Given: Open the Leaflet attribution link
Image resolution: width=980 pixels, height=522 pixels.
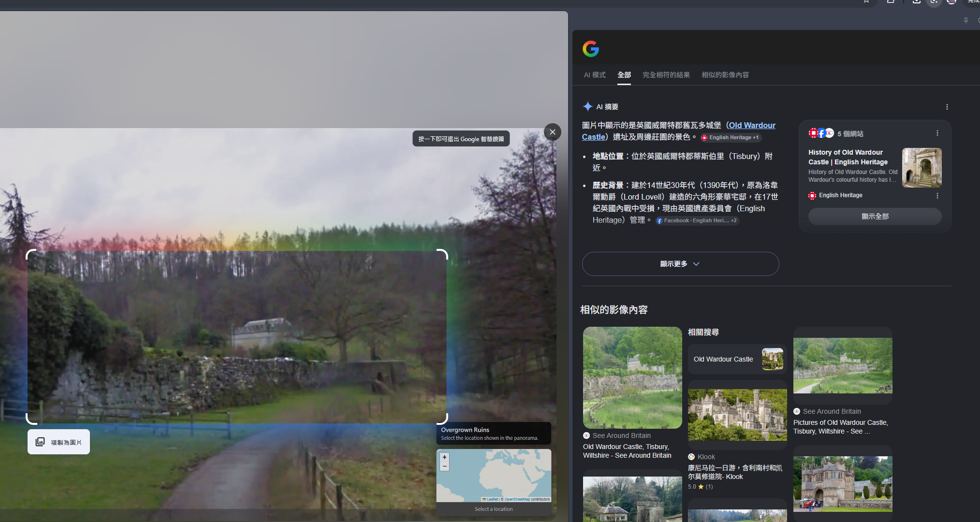Looking at the screenshot, I should [490, 499].
